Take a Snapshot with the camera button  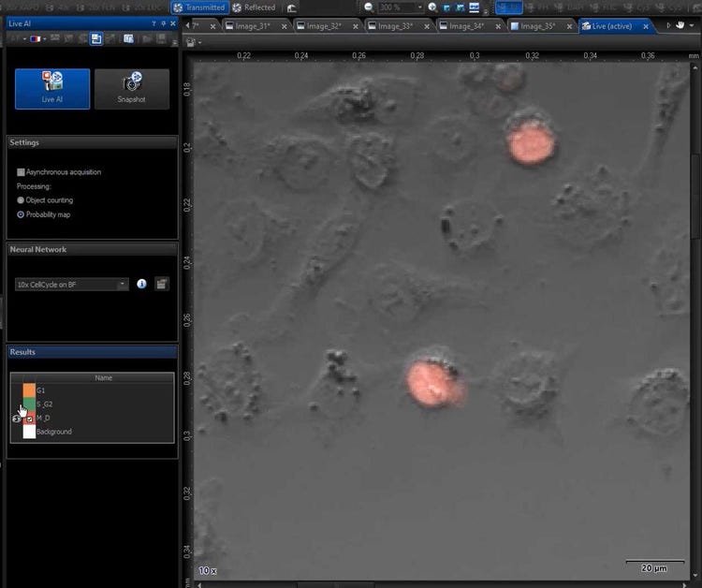[131, 88]
